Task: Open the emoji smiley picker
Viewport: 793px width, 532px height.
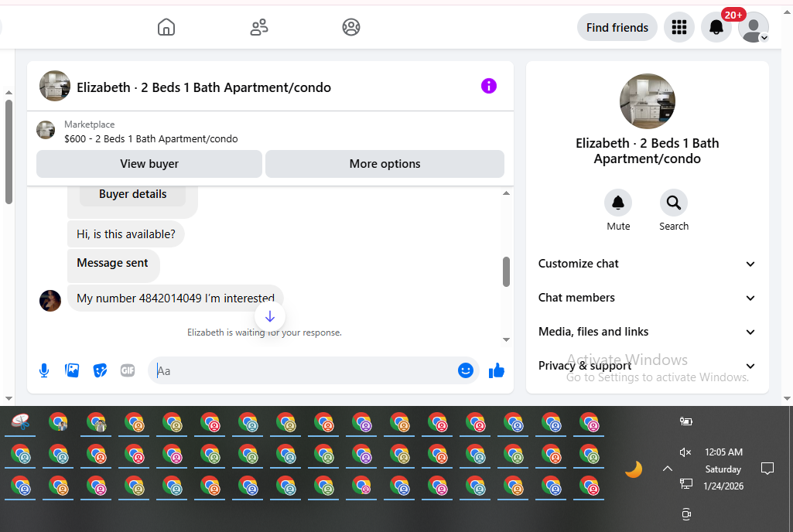Action: pyautogui.click(x=465, y=370)
